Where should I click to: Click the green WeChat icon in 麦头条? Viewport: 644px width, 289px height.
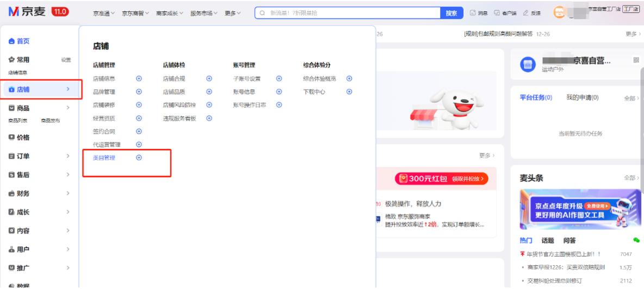[636, 240]
